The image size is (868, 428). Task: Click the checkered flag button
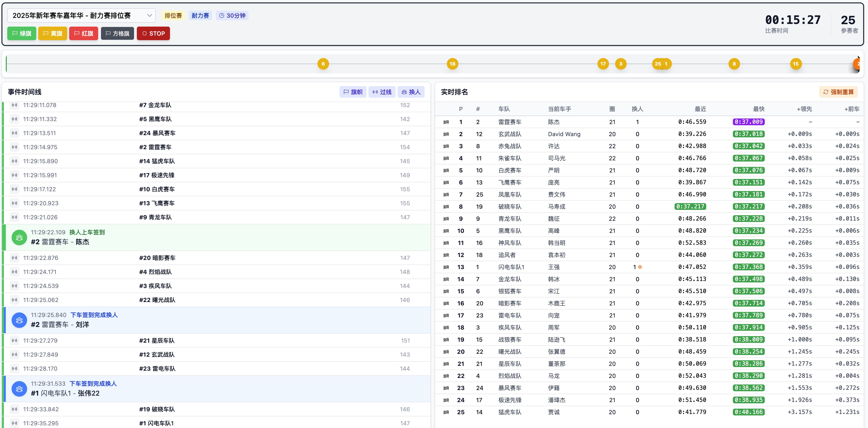(117, 33)
